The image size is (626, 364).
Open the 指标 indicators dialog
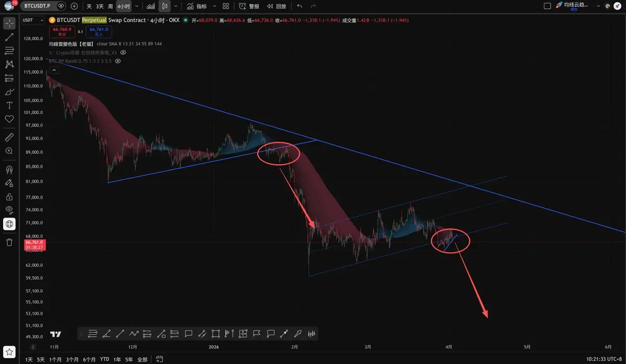[197, 6]
